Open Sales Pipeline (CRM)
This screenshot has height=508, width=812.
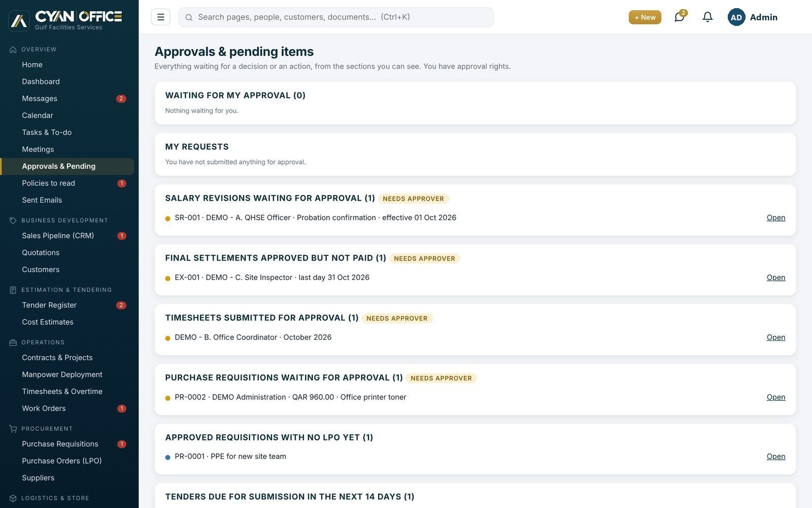67,236
